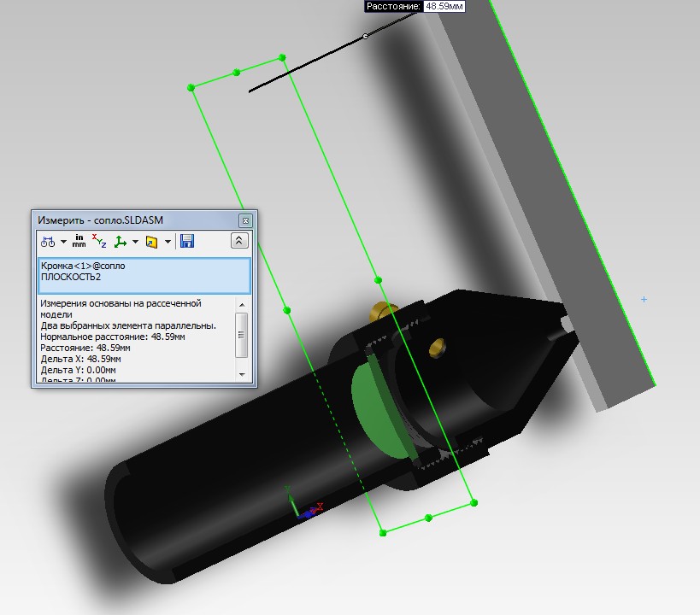This screenshot has height=615, width=700.
Task: Collapse the Measure dialog with the chevron button
Action: tap(239, 241)
